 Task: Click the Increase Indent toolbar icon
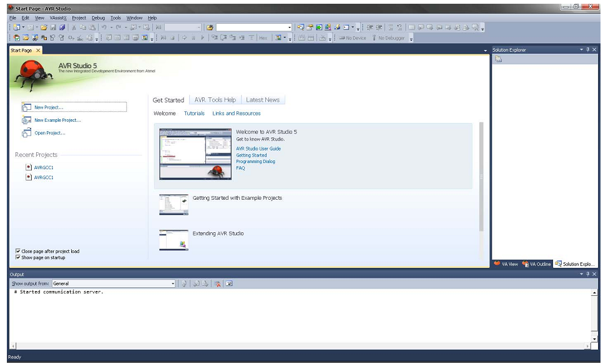[379, 27]
